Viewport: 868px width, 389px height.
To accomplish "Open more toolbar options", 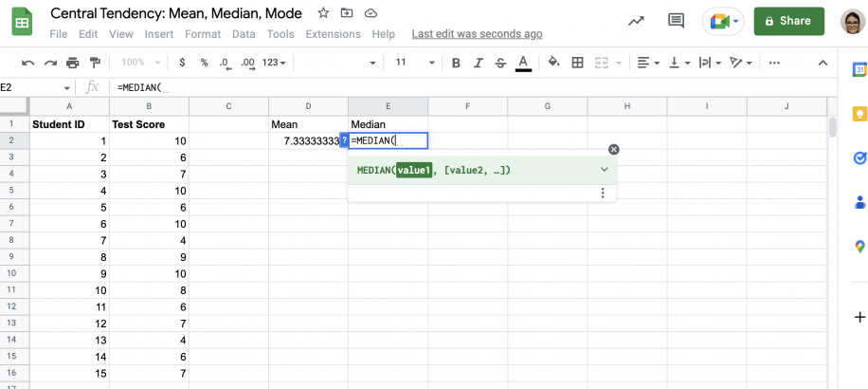I will click(x=774, y=63).
